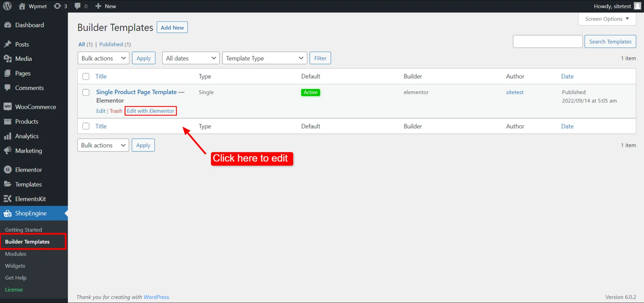The image size is (644, 303).
Task: Open Widgets submenu item
Action: (15, 266)
